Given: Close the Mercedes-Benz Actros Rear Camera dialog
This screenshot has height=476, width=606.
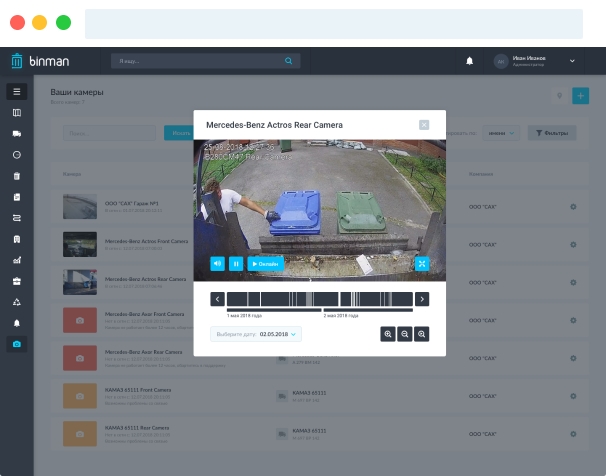Looking at the screenshot, I should (x=424, y=125).
